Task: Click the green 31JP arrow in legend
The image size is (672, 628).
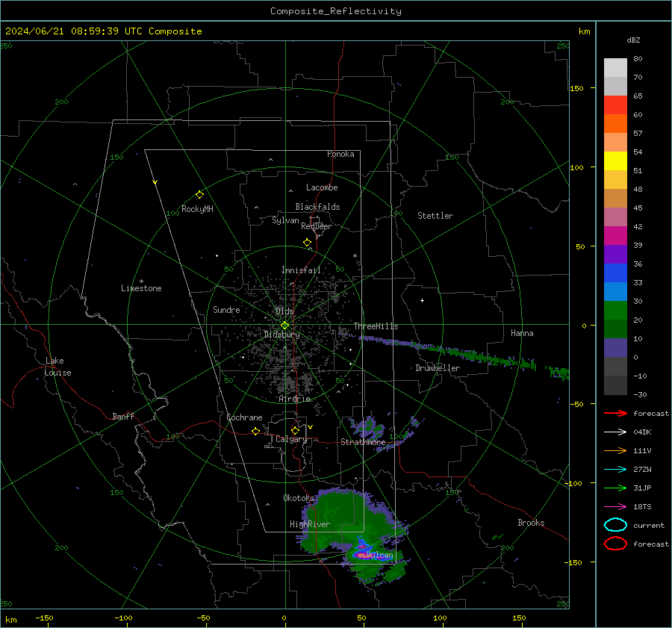Action: click(x=615, y=488)
